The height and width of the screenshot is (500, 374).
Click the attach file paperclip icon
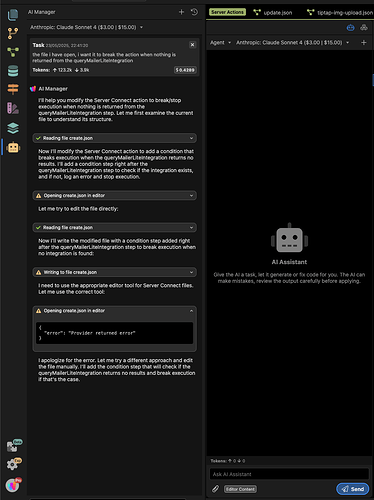[x=216, y=489]
